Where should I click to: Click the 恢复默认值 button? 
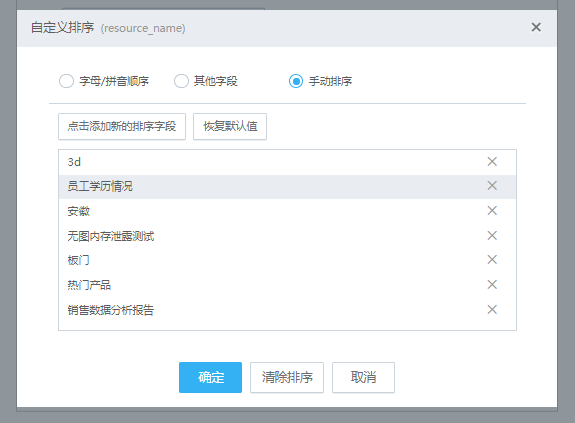pos(230,126)
